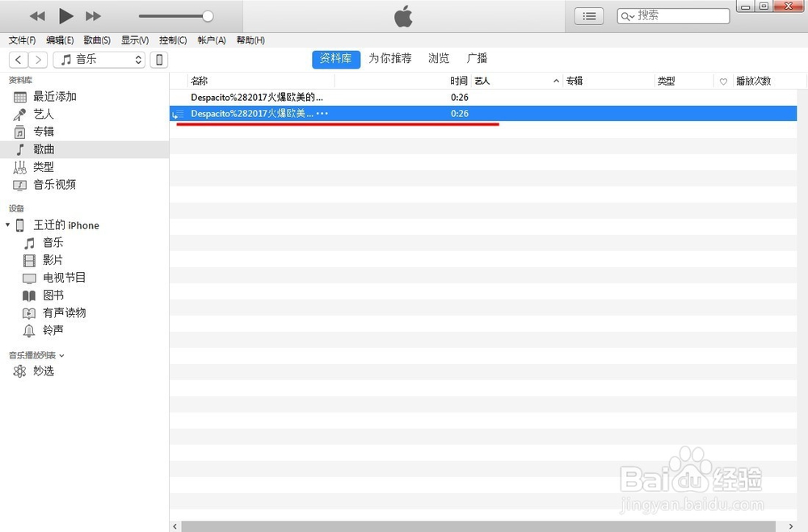
Task: Click the horizontal scrollbar right arrow
Action: pyautogui.click(x=791, y=526)
